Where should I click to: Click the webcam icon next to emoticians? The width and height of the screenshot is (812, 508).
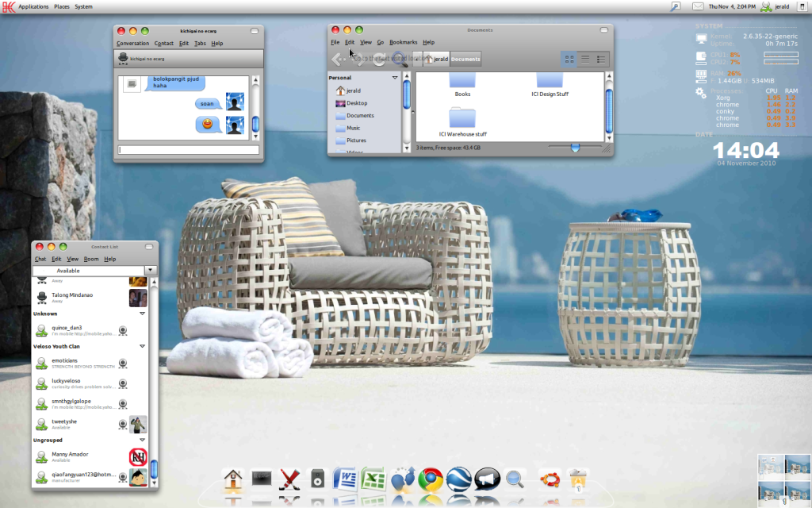pos(124,364)
